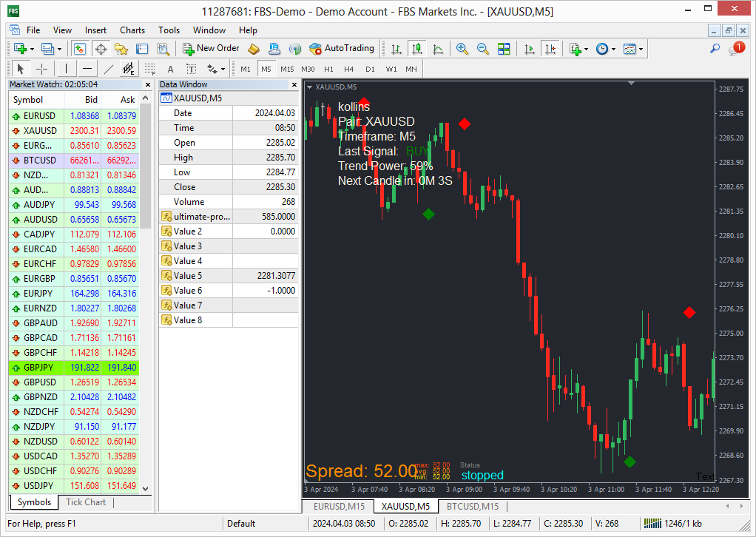
Task: Select the Cursor arrow tool
Action: point(20,69)
